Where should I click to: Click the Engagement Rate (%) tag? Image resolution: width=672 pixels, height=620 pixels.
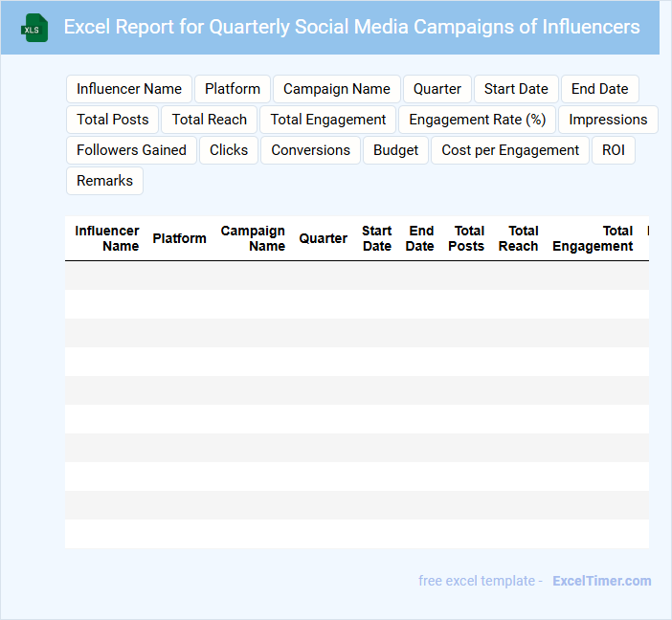(x=478, y=120)
